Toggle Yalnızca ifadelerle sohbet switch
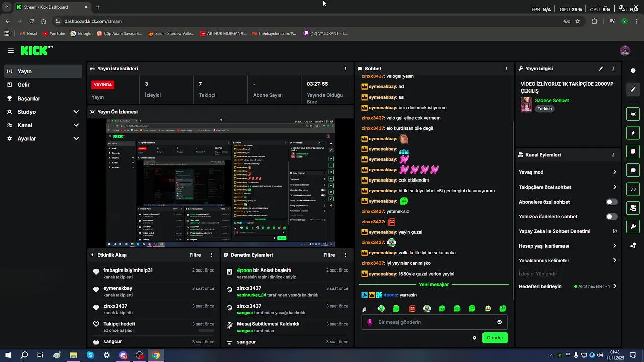The image size is (644, 362). point(611,217)
